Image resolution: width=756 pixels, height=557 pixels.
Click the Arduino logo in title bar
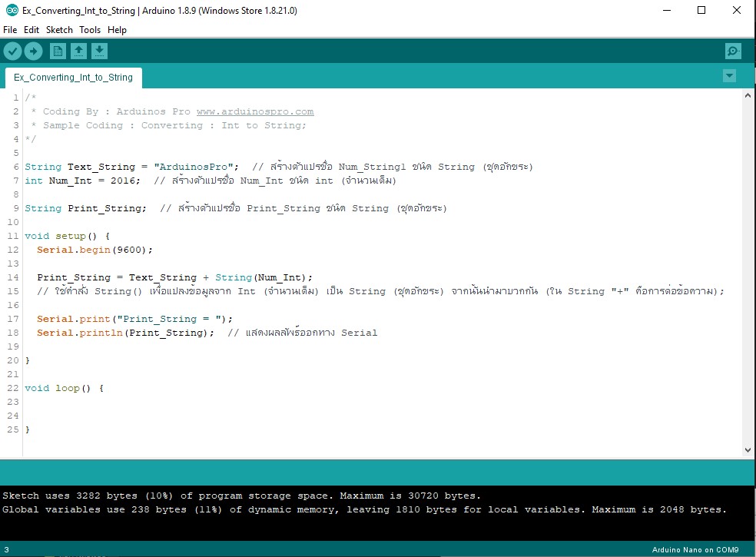11,11
